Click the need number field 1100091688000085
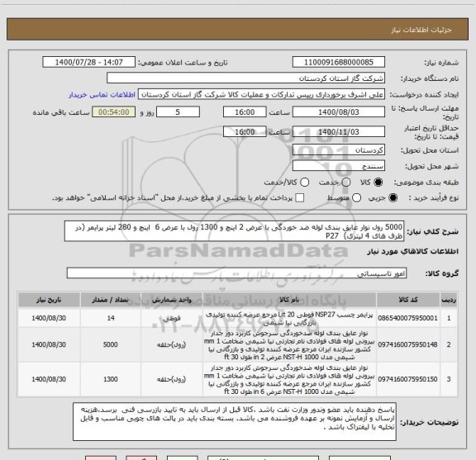The width and height of the screenshot is (476, 460). pyautogui.click(x=339, y=62)
